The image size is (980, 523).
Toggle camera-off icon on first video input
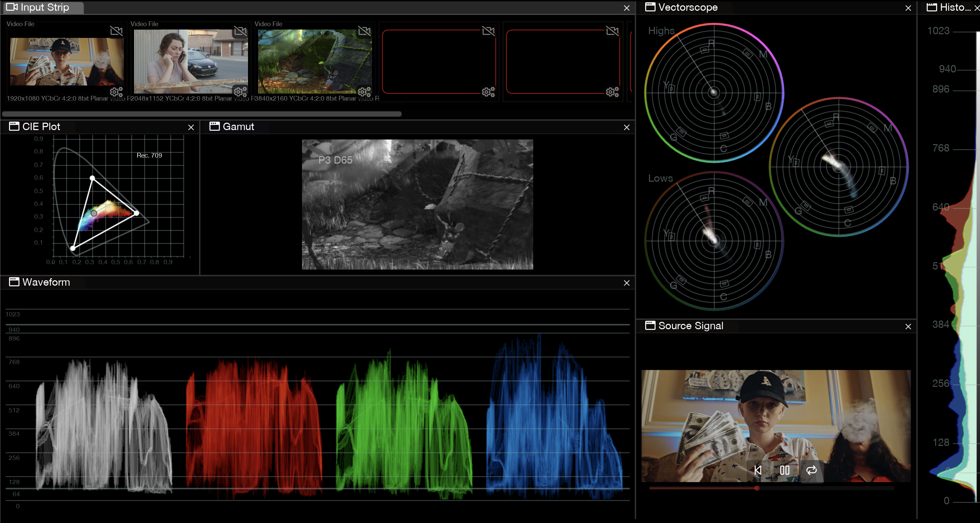(116, 31)
